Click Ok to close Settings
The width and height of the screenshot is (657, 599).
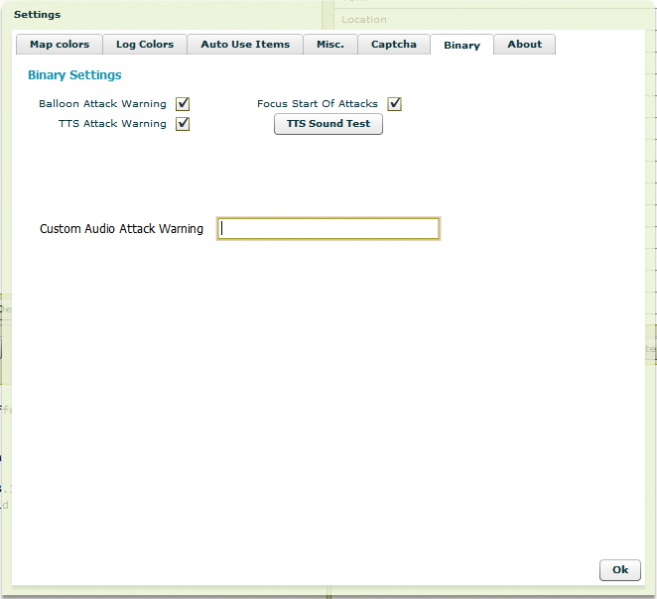620,569
